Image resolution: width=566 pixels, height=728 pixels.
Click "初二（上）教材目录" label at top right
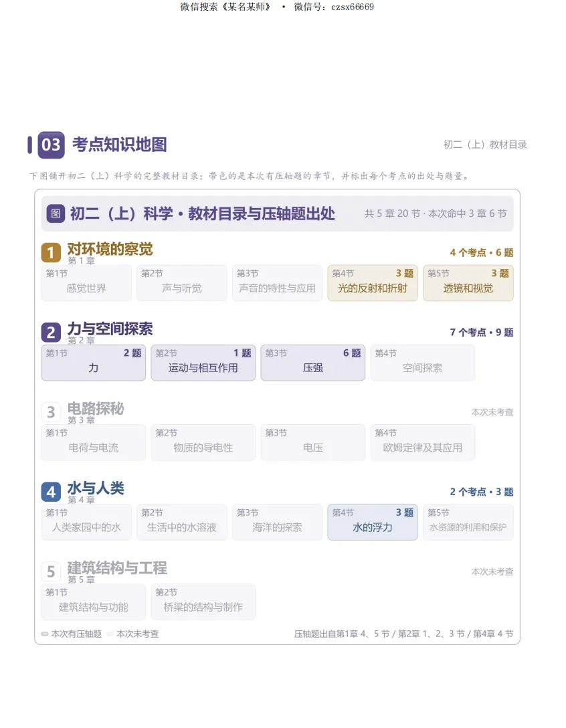[485, 145]
